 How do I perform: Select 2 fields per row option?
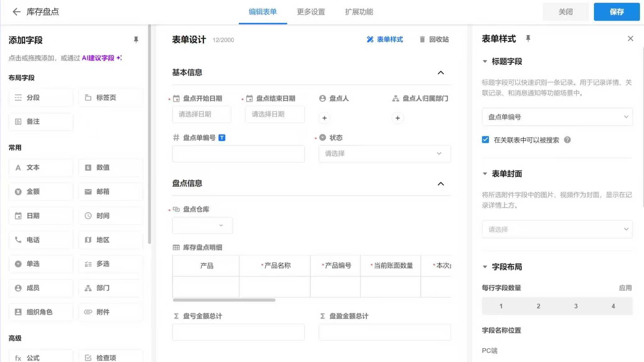pos(538,306)
